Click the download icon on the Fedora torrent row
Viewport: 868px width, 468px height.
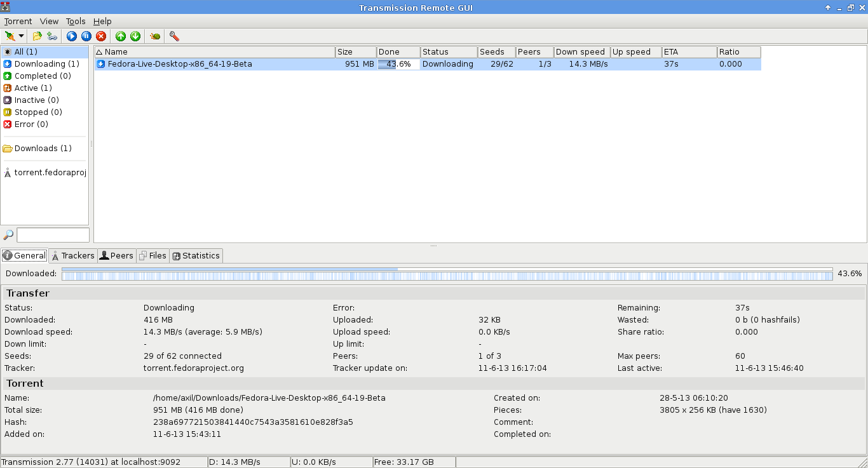coord(101,64)
